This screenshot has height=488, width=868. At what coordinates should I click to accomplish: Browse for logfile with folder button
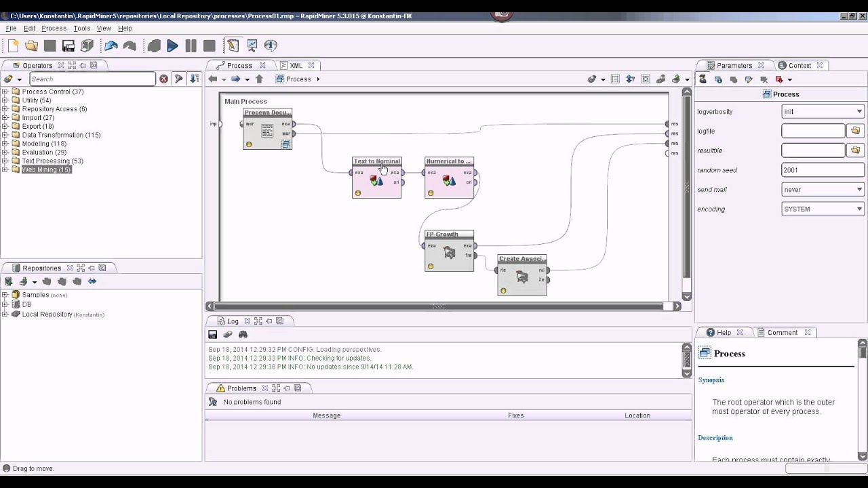tap(856, 131)
